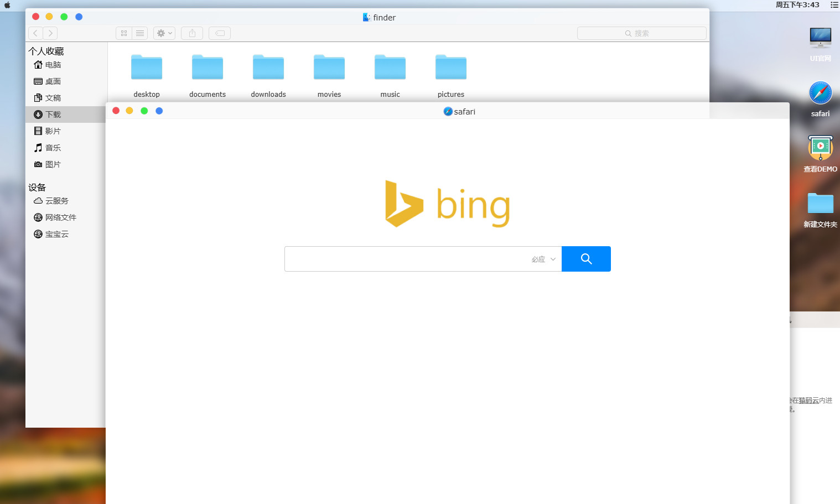The width and height of the screenshot is (840, 504).
Task: Select 电脑 in the Finder sidebar
Action: pos(53,65)
